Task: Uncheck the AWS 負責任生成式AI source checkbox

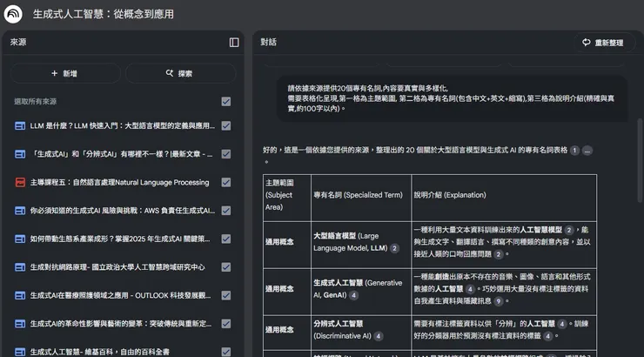Action: click(x=226, y=211)
